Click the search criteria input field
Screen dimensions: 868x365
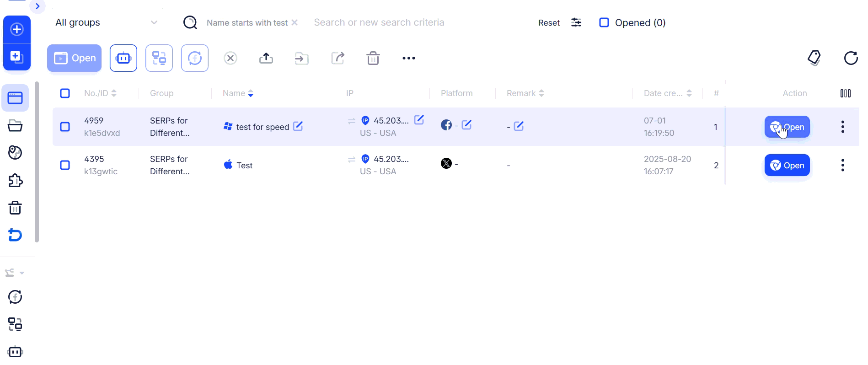click(379, 22)
